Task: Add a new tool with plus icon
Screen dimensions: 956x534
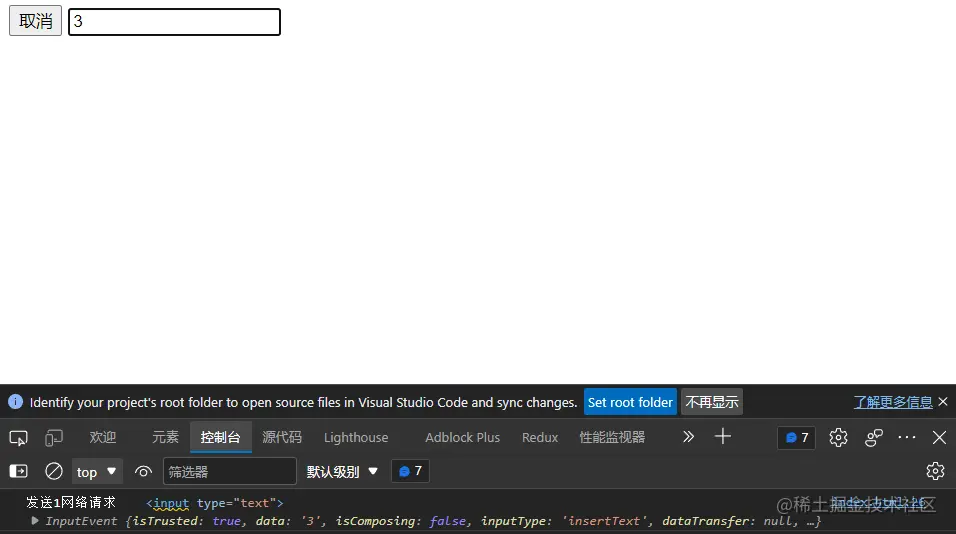Action: [722, 436]
